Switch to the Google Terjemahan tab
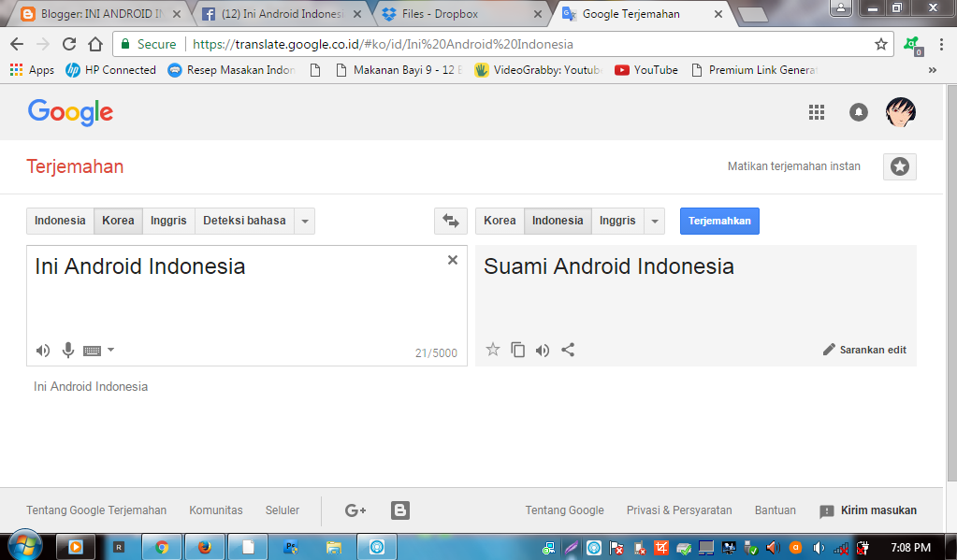The width and height of the screenshot is (957, 560). pyautogui.click(x=641, y=13)
